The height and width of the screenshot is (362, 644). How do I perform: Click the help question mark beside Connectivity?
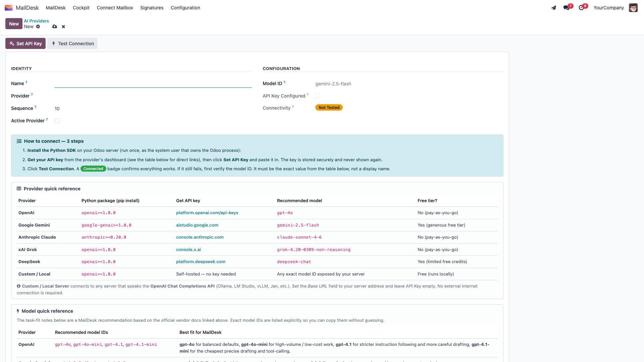[x=293, y=107]
